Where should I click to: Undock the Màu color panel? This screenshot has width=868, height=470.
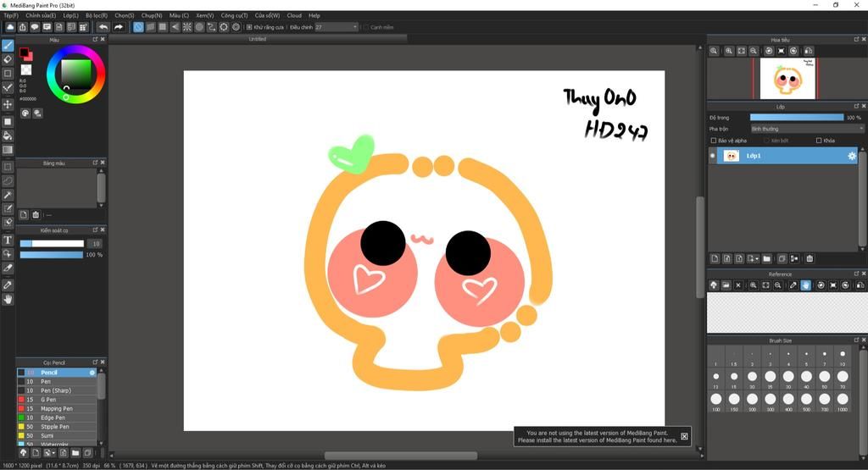click(x=95, y=40)
